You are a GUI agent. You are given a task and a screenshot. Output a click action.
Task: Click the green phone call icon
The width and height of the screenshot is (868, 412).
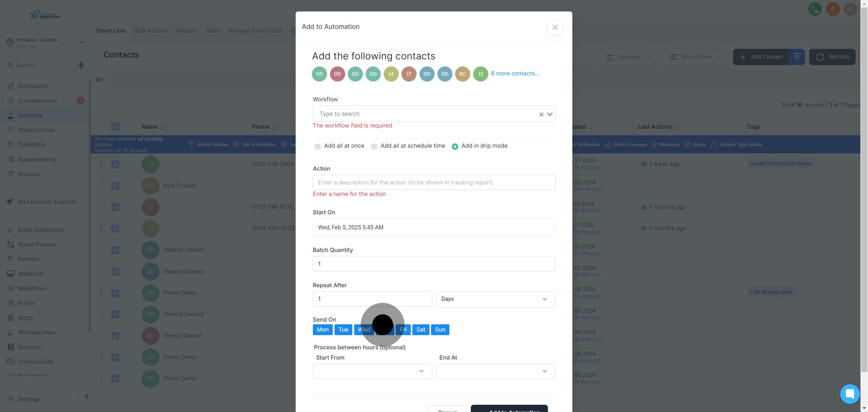point(815,9)
